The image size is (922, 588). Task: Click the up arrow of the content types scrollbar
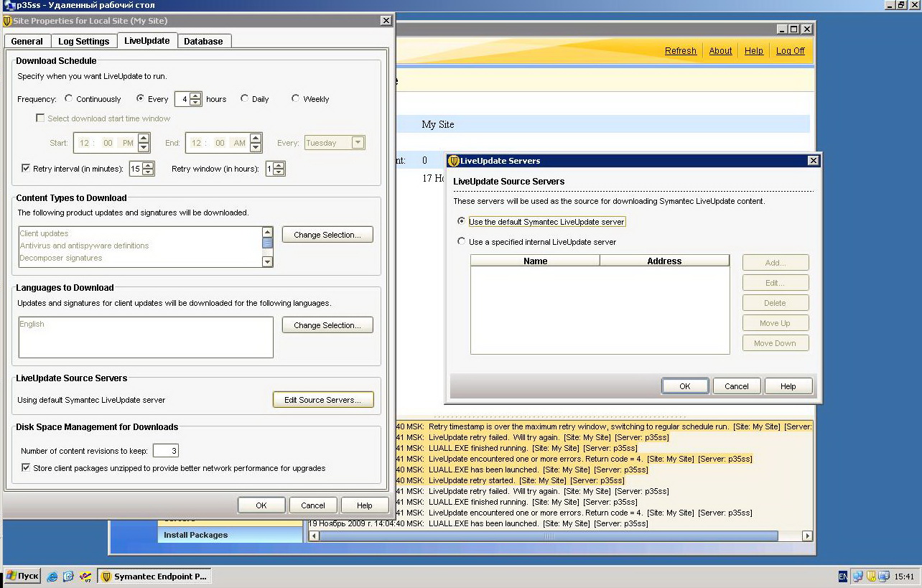[x=267, y=232]
